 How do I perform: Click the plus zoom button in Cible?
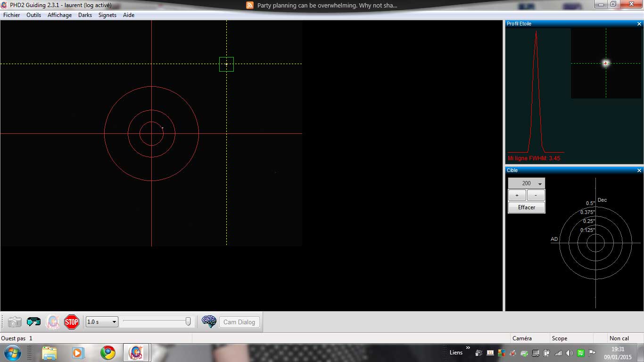coord(517,195)
